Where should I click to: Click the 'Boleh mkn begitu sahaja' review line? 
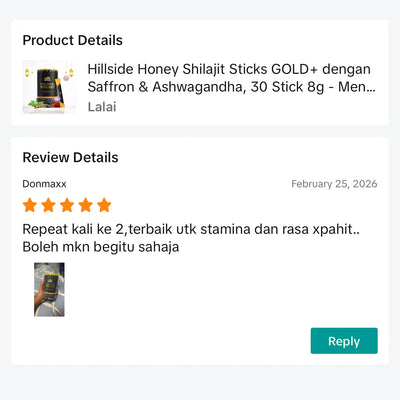(x=101, y=247)
